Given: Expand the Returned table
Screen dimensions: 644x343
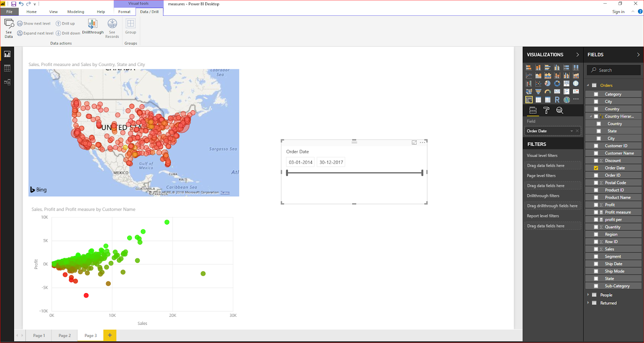Looking at the screenshot, I should 588,303.
